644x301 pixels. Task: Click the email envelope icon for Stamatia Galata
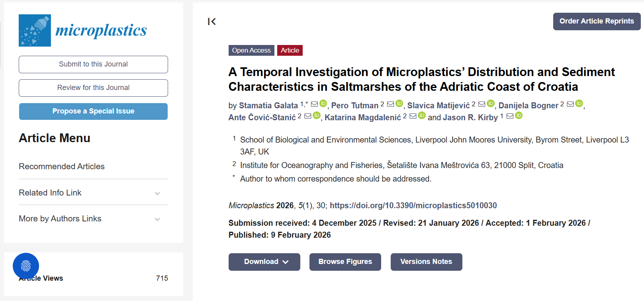click(314, 104)
